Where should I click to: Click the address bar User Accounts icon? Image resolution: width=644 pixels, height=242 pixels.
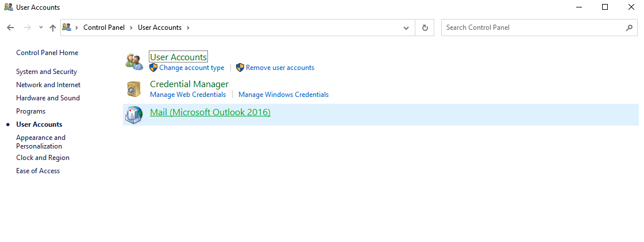[x=67, y=28]
